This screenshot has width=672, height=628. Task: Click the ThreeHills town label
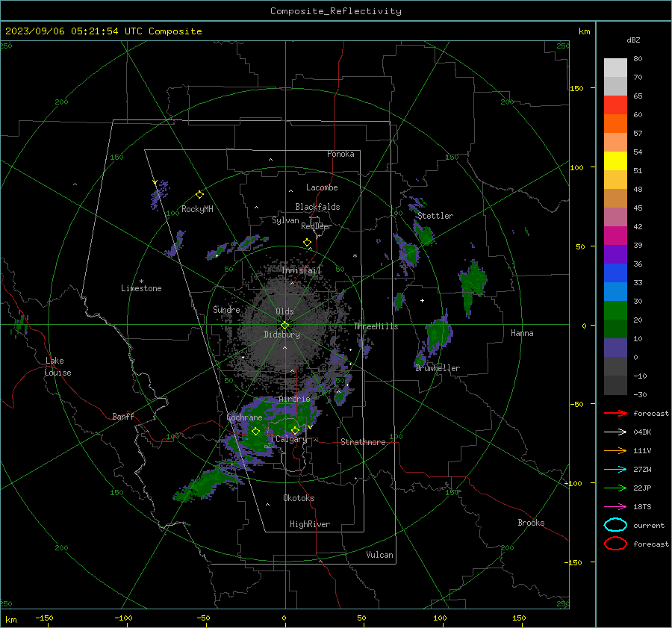[x=376, y=326]
